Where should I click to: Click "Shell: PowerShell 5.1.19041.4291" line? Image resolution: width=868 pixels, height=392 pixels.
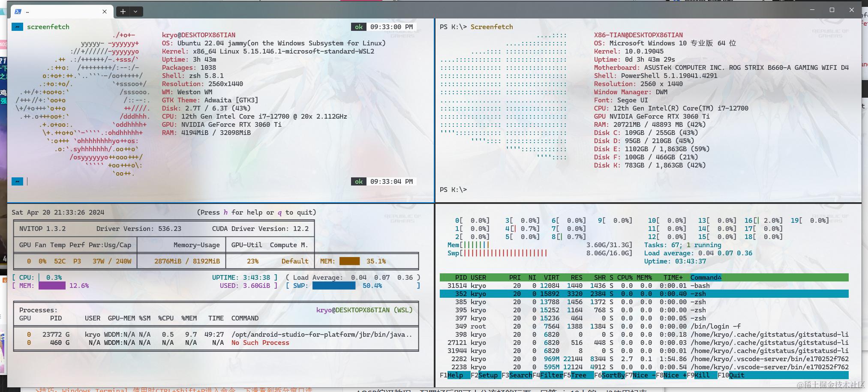(656, 75)
